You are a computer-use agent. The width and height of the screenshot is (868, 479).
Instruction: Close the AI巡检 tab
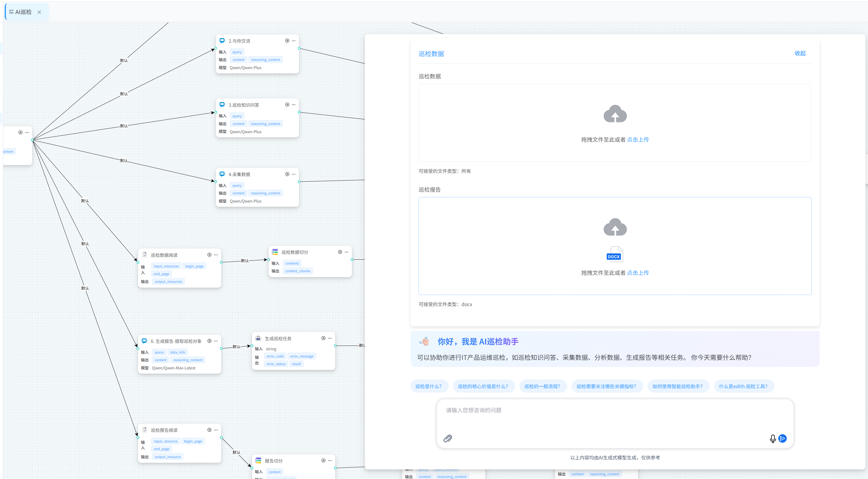click(39, 12)
